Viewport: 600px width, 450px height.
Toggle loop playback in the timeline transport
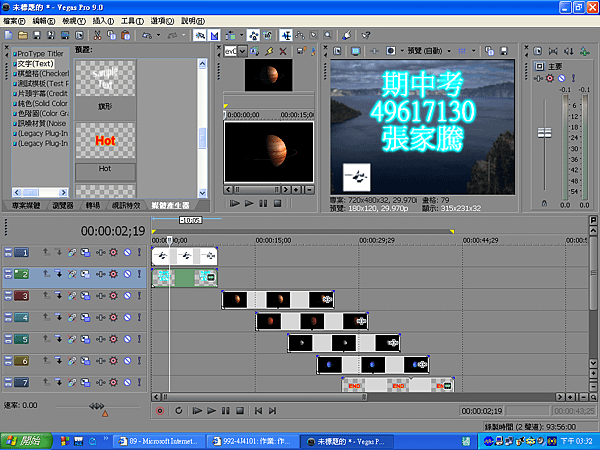[x=178, y=411]
